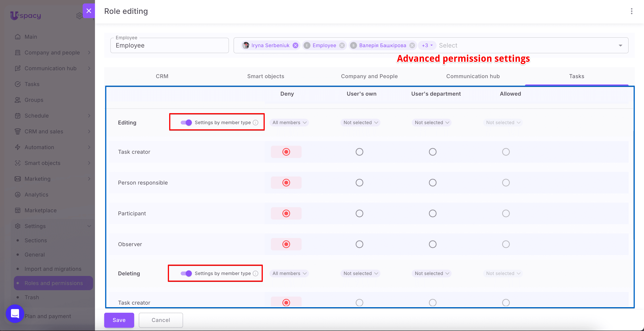Select Deny radio for Participant
Image resolution: width=644 pixels, height=331 pixels.
point(286,213)
